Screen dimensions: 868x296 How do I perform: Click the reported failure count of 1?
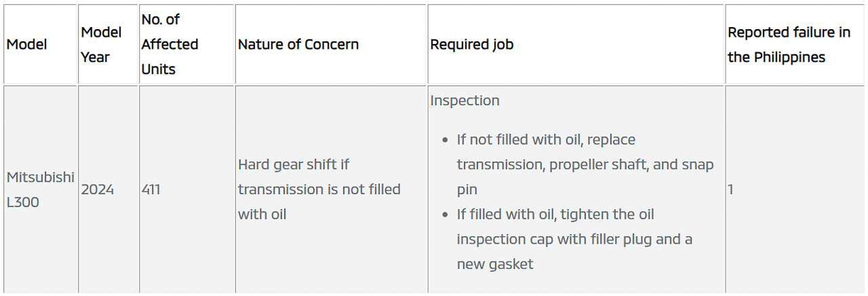coord(730,189)
